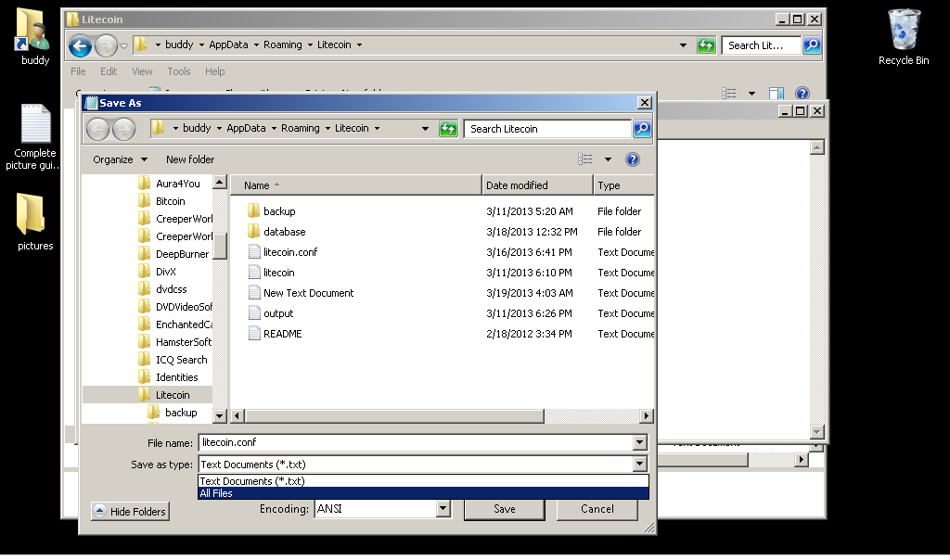Open the View menu in Litecoin Explorer
The width and height of the screenshot is (950, 560).
142,71
